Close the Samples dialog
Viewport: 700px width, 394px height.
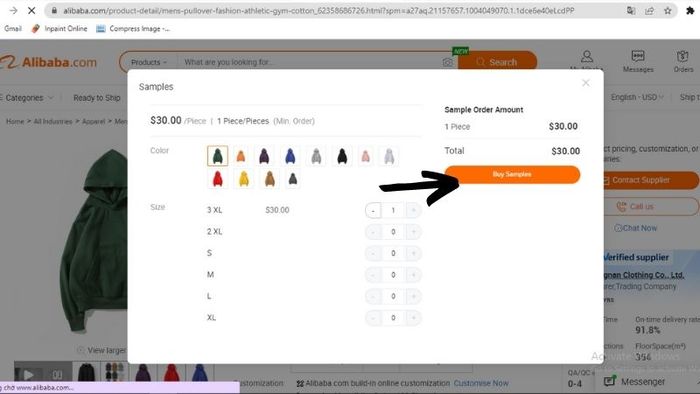(586, 83)
